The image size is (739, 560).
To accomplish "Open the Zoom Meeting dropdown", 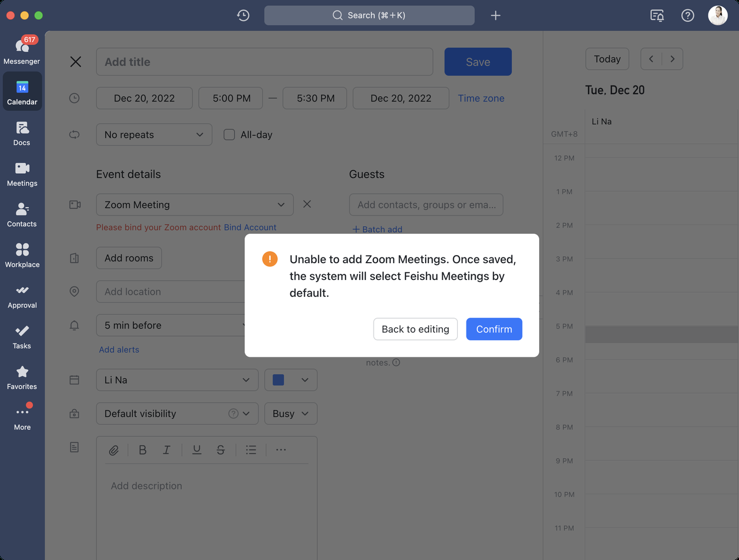I will 195,205.
